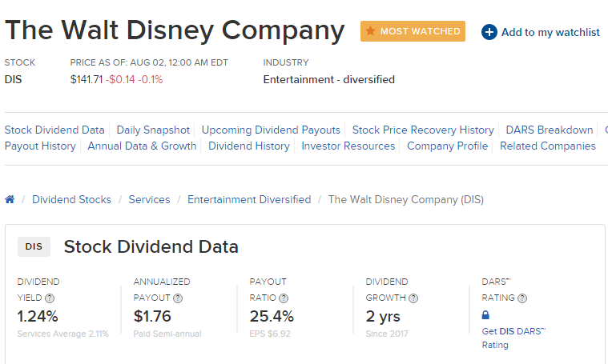This screenshot has width=608, height=364.
Task: Open the Daily Snapshot link
Action: pyautogui.click(x=153, y=130)
